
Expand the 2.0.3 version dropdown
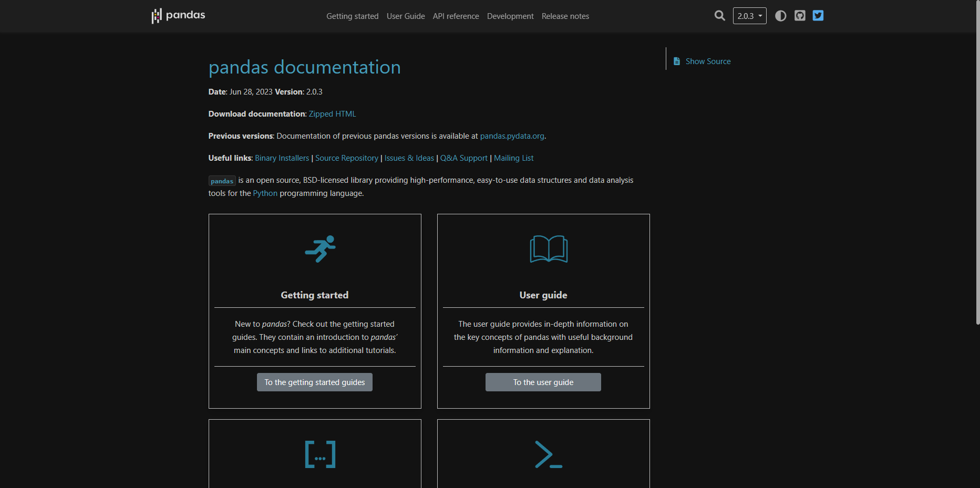[x=750, y=16]
